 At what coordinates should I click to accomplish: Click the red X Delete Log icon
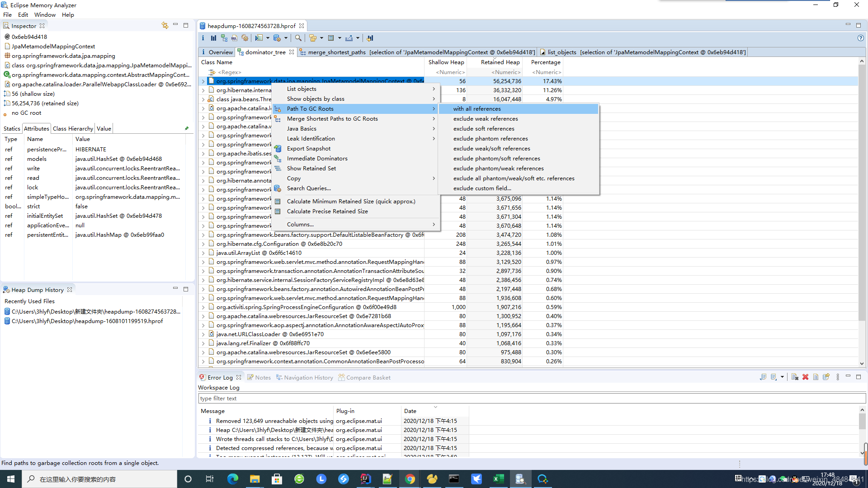[x=805, y=377]
